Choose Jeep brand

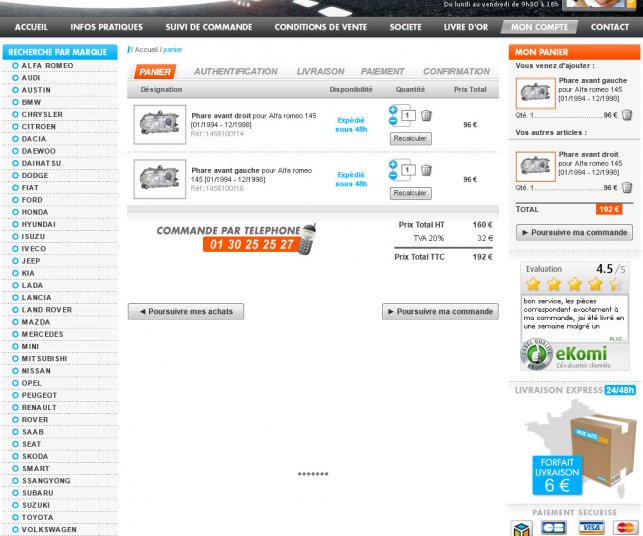[x=31, y=261]
